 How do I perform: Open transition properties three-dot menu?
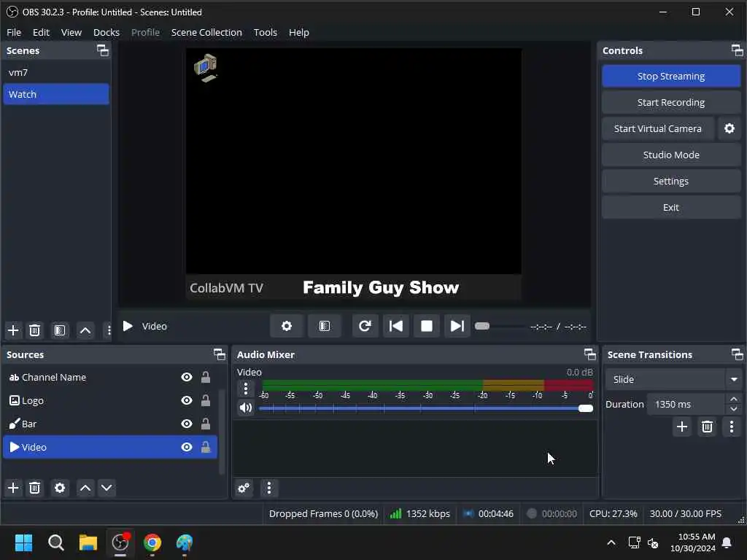click(x=732, y=426)
